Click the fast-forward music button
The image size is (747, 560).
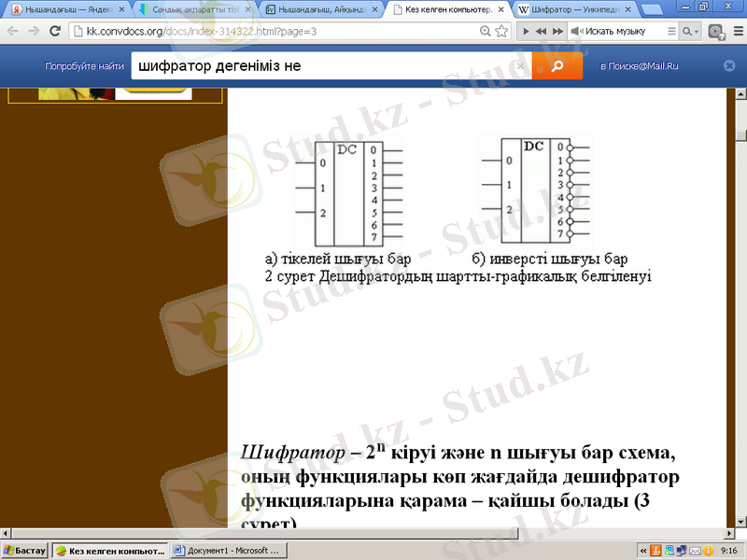click(557, 32)
